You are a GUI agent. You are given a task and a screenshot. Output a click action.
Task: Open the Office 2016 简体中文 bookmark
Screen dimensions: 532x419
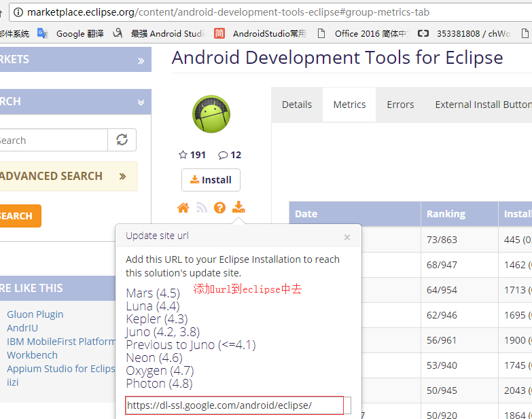pos(363,33)
